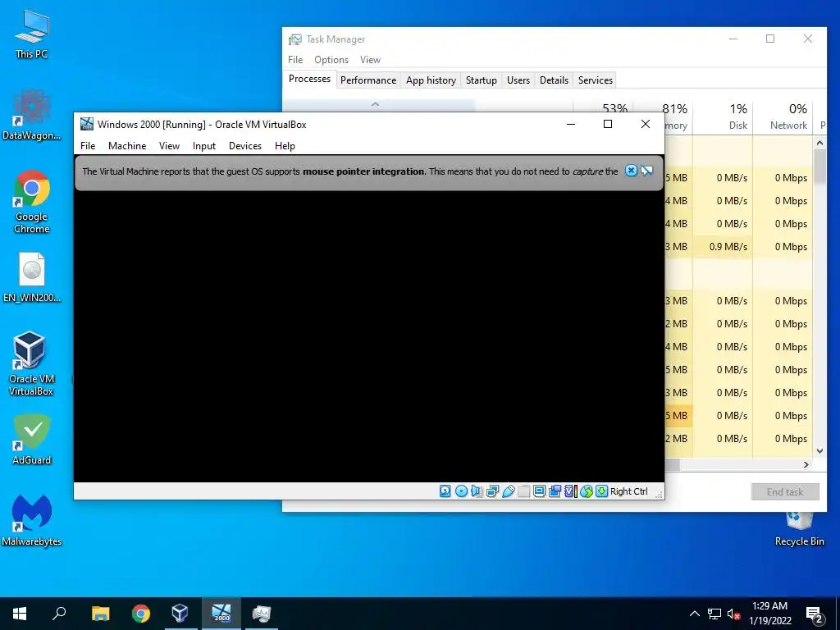840x630 pixels.
Task: Select the DataWagon desktop shortcut
Action: [32, 115]
